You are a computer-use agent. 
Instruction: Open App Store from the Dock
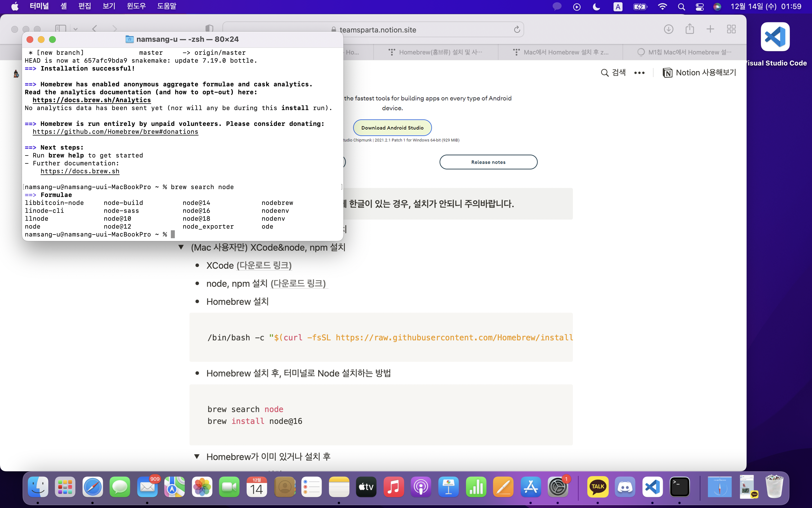(531, 487)
